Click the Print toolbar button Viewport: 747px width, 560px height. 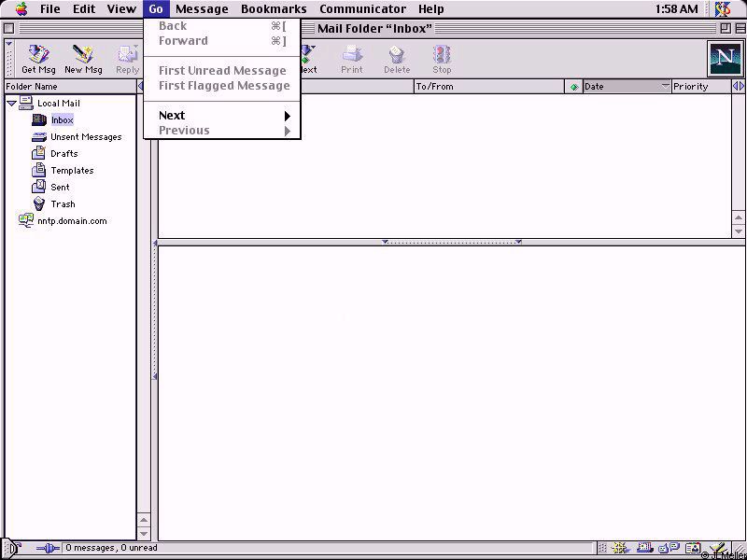click(x=352, y=59)
